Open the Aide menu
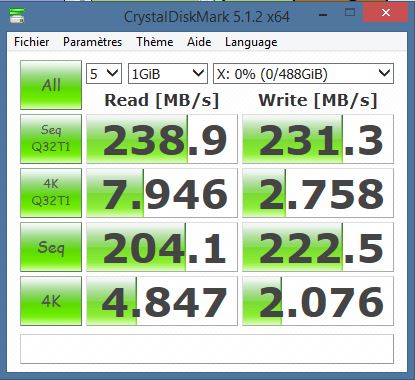Image resolution: width=415 pixels, height=380 pixels. pyautogui.click(x=199, y=42)
